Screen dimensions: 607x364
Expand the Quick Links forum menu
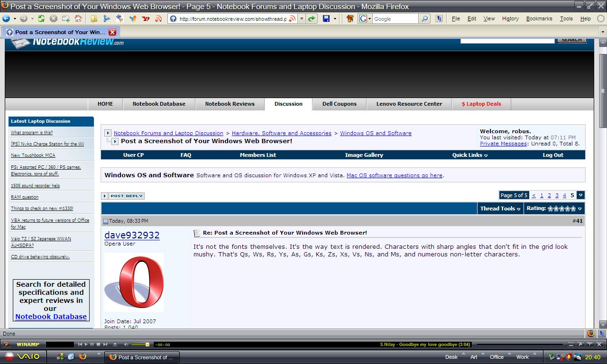click(x=469, y=155)
